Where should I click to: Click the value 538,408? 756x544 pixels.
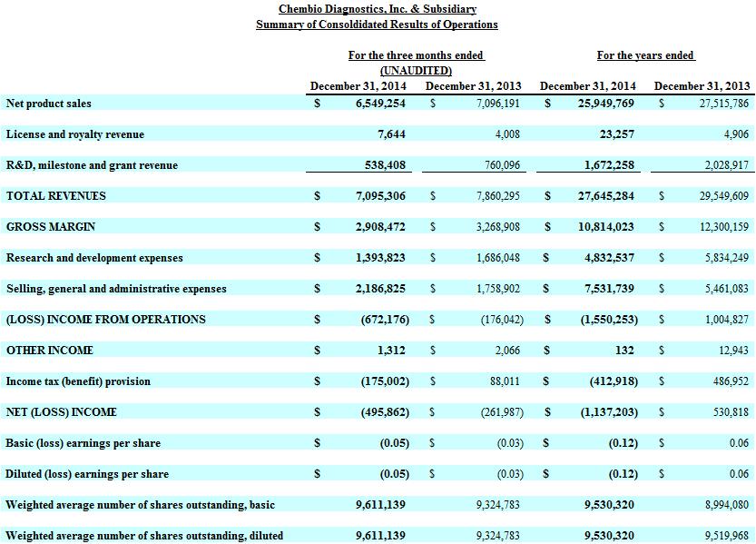point(384,164)
